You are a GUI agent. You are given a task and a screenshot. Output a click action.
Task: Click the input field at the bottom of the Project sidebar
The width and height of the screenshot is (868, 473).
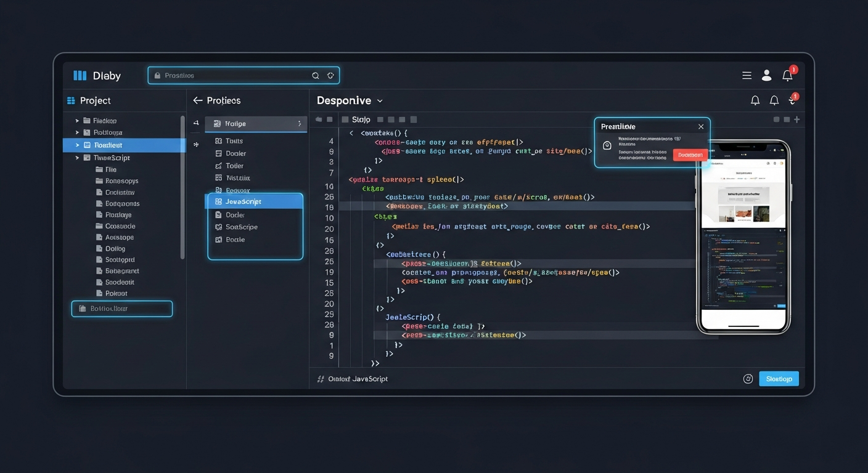pyautogui.click(x=121, y=309)
